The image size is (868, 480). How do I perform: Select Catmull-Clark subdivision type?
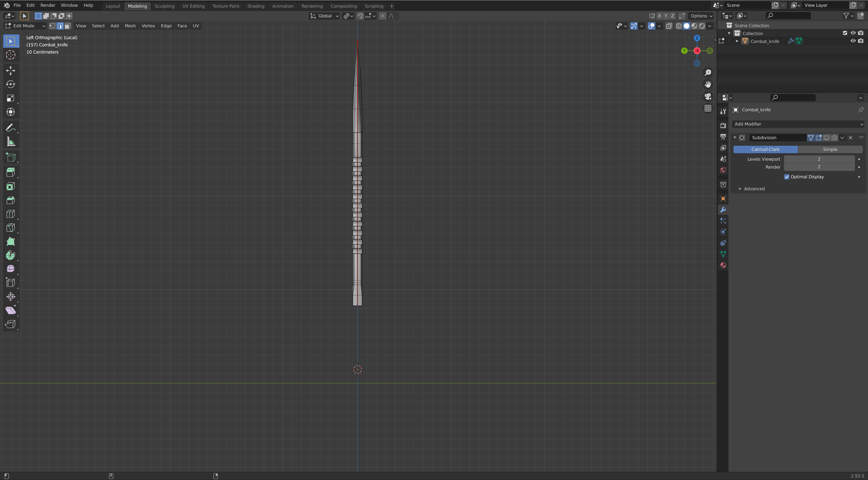(x=765, y=149)
